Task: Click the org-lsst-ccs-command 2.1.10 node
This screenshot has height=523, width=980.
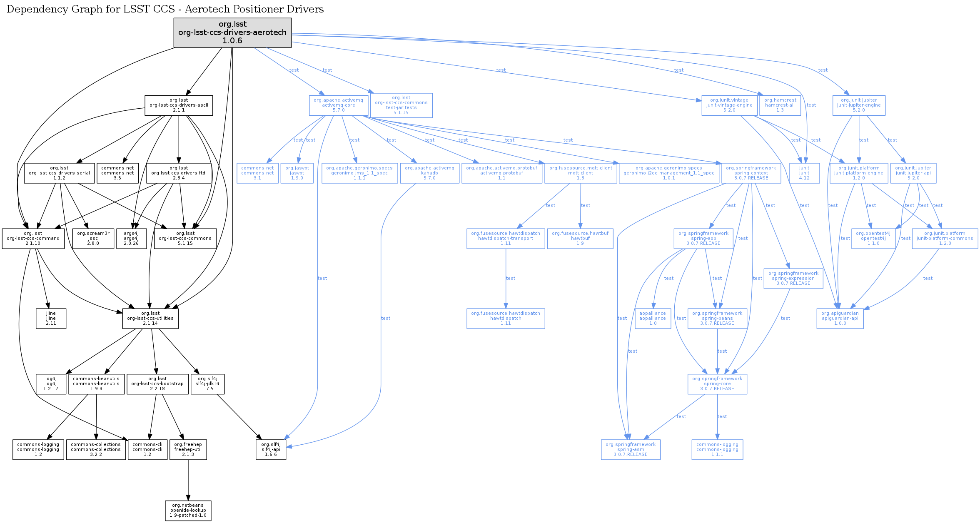Action: pos(33,239)
